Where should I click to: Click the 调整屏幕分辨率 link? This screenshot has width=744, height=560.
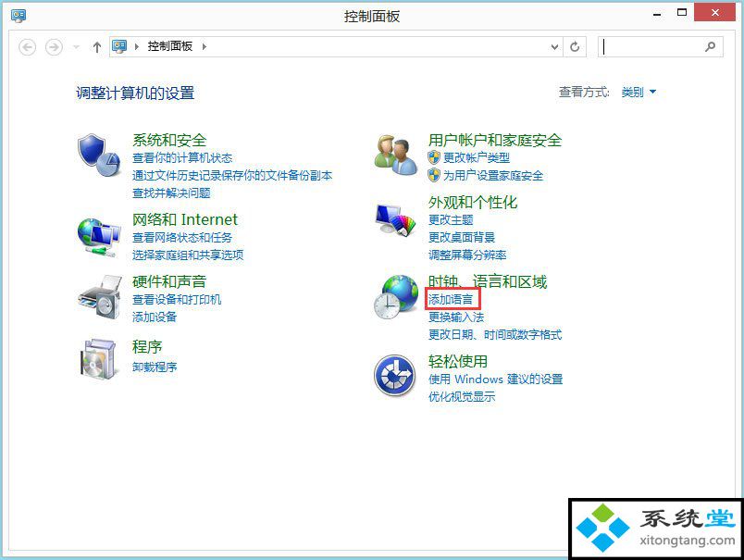click(467, 255)
